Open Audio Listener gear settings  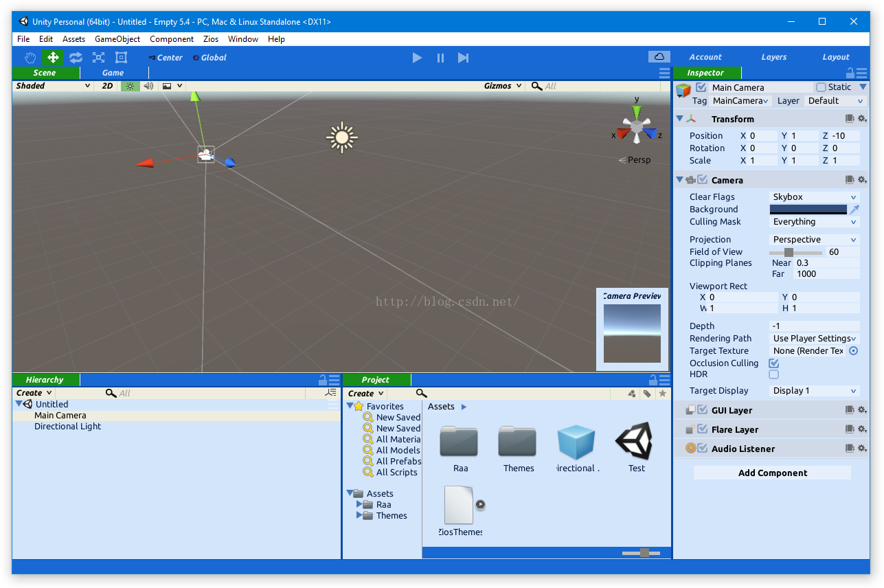point(862,449)
